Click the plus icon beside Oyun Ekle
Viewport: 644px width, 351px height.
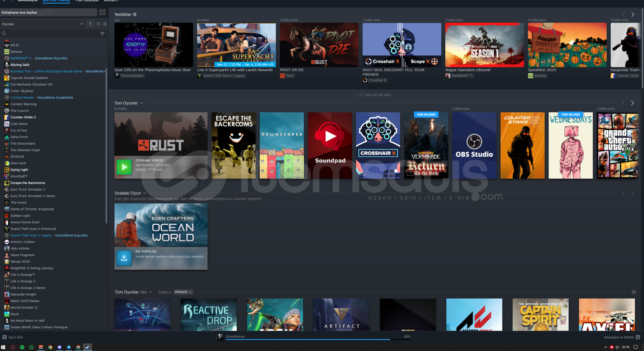5,337
